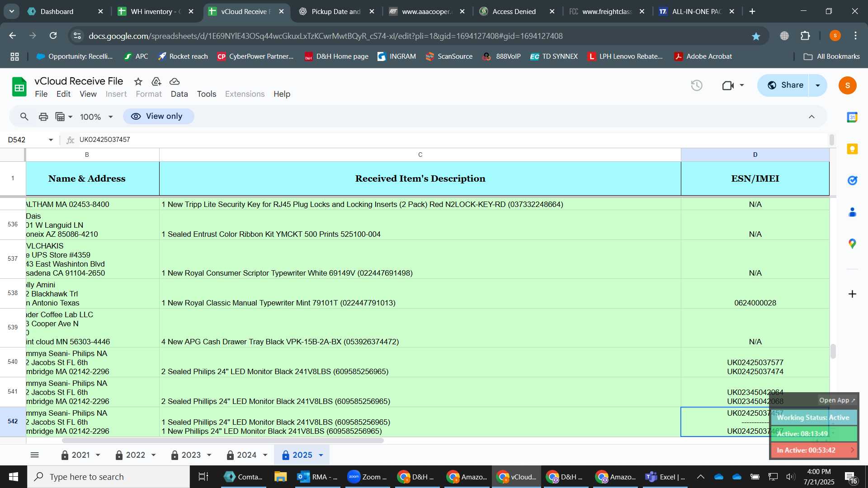Viewport: 868px width, 488px height.
Task: Click the APG Cash Drawer Tray description cell
Action: [420, 328]
